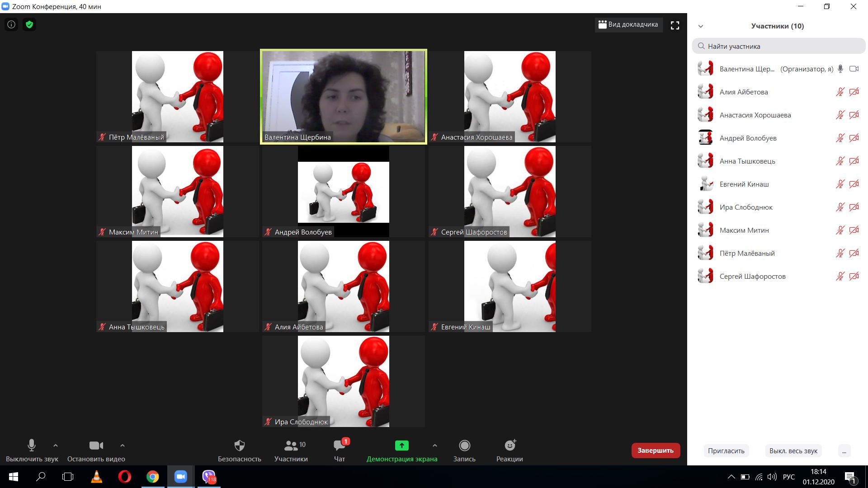Click the Record (Запись) icon

[464, 446]
